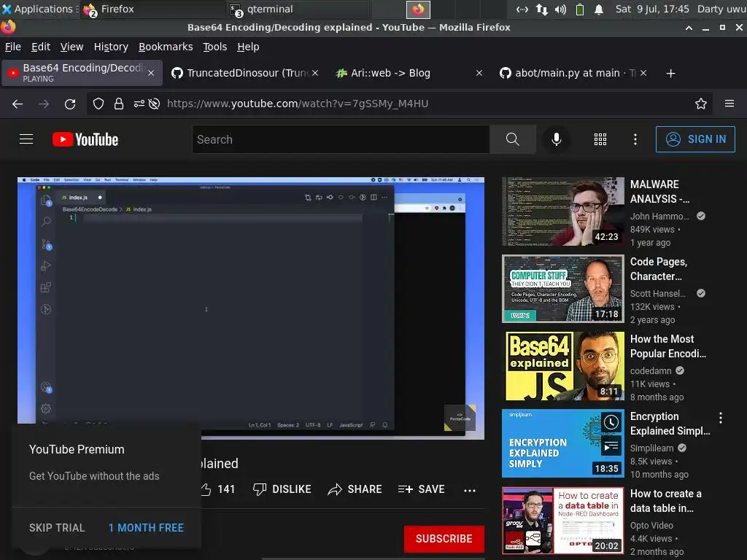Open the Applications menu in the panel
747x560 pixels.
pyautogui.click(x=39, y=9)
